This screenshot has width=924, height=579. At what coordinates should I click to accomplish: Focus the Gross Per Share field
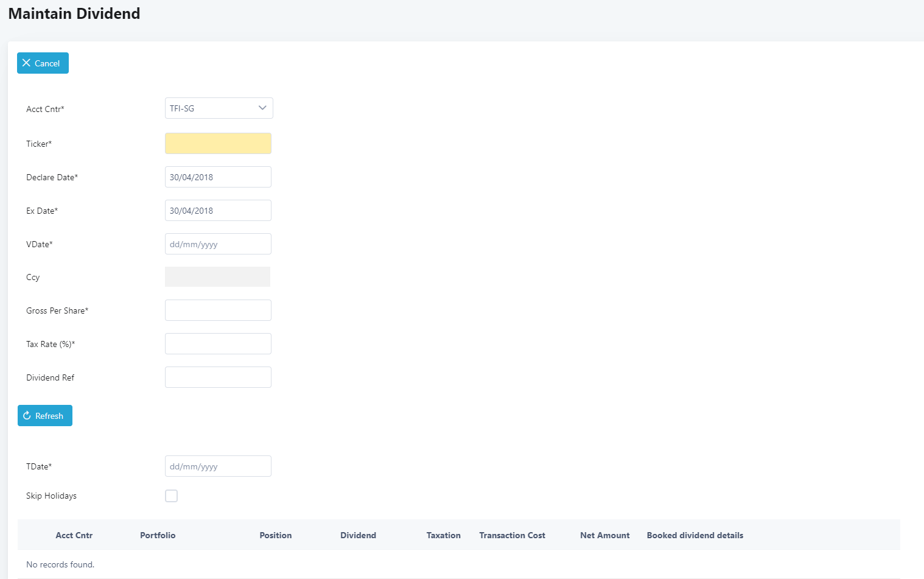[x=218, y=311]
